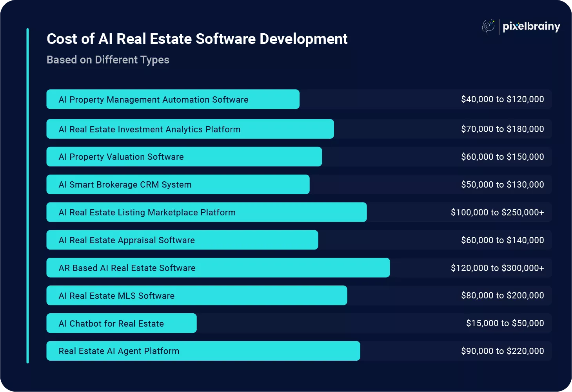Select the $70,000 to $180,000 price range
This screenshot has width=572, height=392.
pyautogui.click(x=502, y=129)
